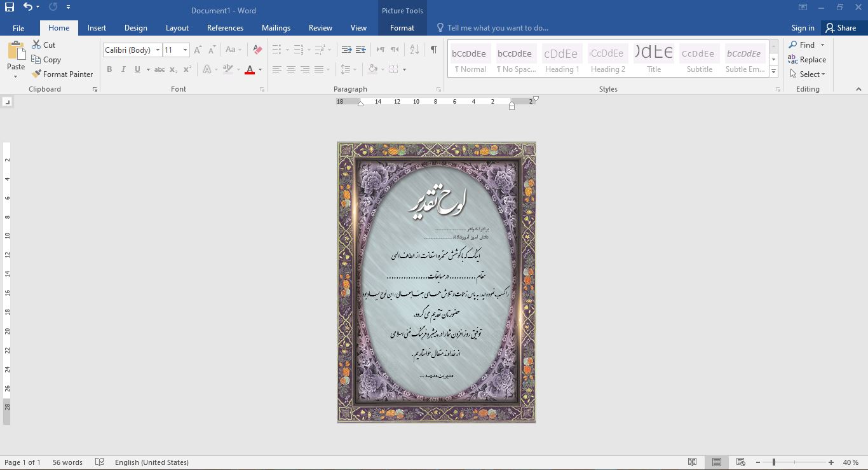Apply strikethrough formatting
The height and width of the screenshot is (470, 868).
coord(159,69)
